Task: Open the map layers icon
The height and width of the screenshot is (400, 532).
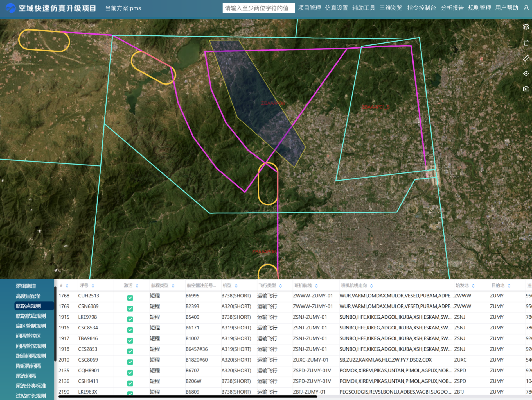Action: pos(526,27)
